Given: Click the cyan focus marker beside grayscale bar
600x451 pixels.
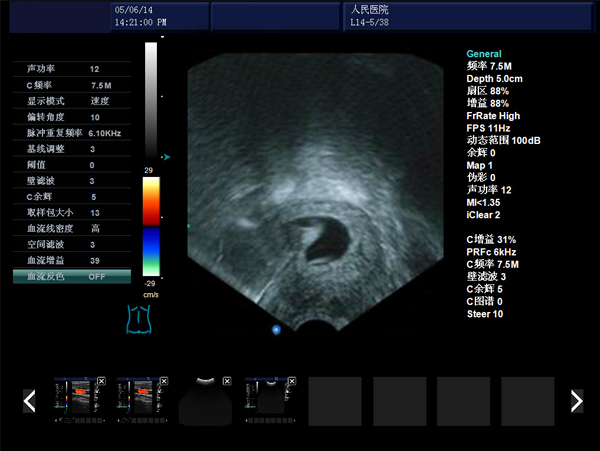Looking at the screenshot, I should pyautogui.click(x=166, y=157).
